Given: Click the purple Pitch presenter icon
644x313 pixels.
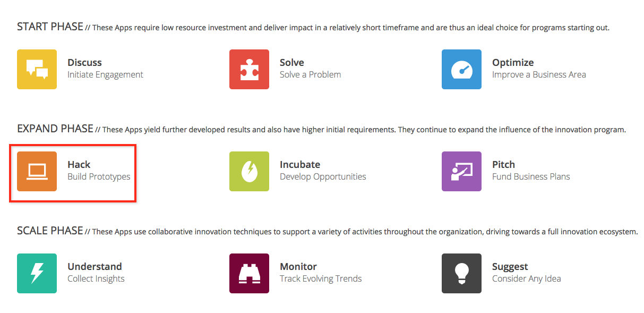Looking at the screenshot, I should 461,171.
